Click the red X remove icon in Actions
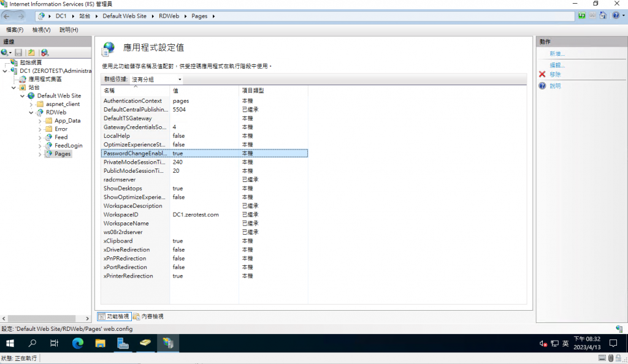 tap(542, 74)
